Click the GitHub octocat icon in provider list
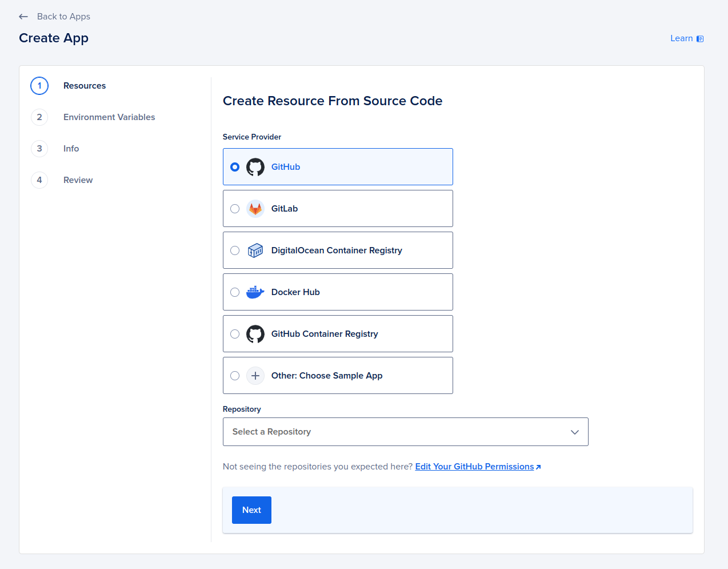The height and width of the screenshot is (569, 728). pos(255,167)
